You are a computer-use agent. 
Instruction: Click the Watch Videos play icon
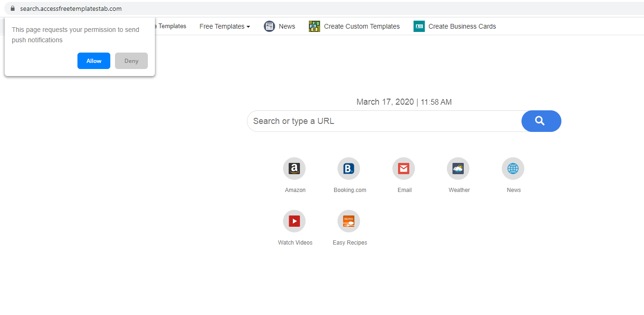pos(294,221)
